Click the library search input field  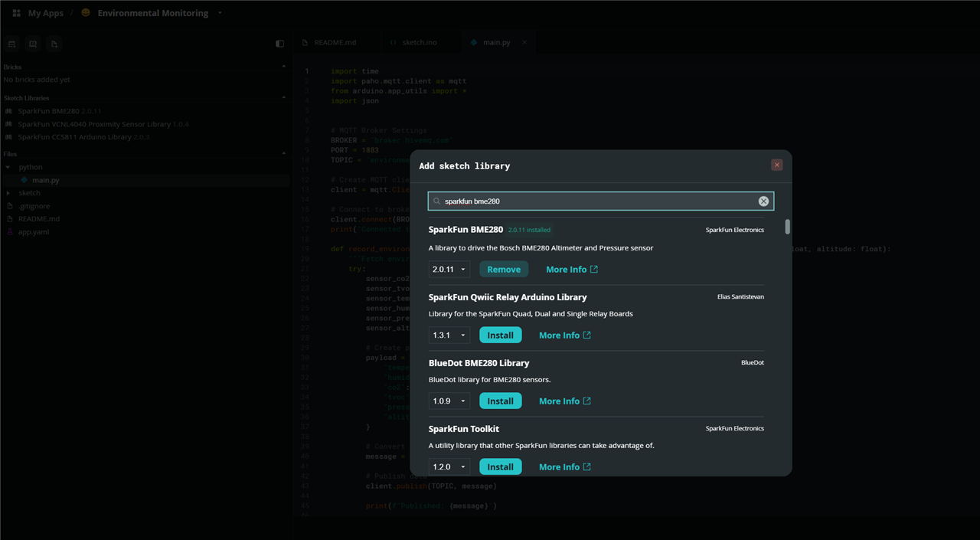[x=600, y=201]
